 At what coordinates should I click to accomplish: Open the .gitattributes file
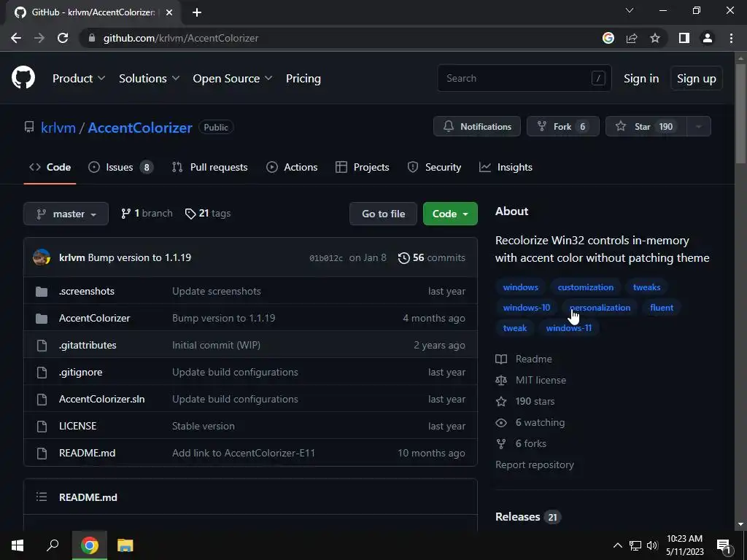coord(88,345)
